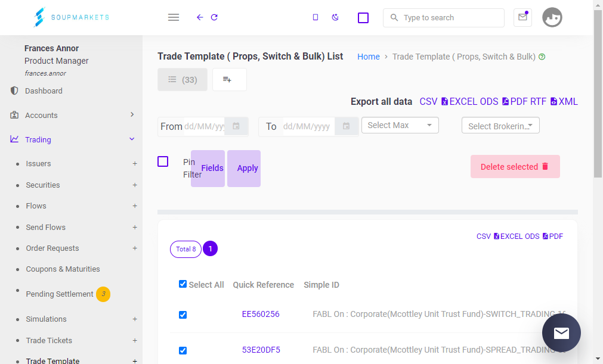This screenshot has width=603, height=364.
Task: Click page 1 pagination button
Action: click(x=211, y=249)
